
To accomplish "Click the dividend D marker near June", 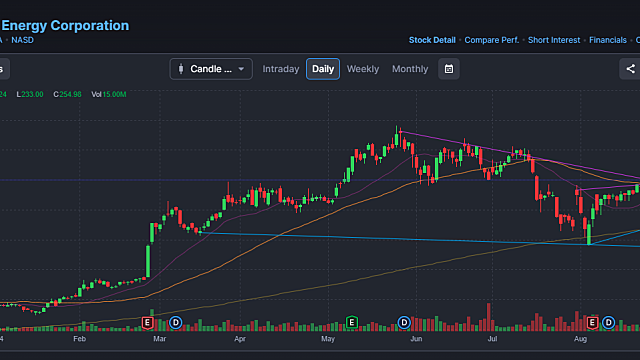I will tap(404, 323).
